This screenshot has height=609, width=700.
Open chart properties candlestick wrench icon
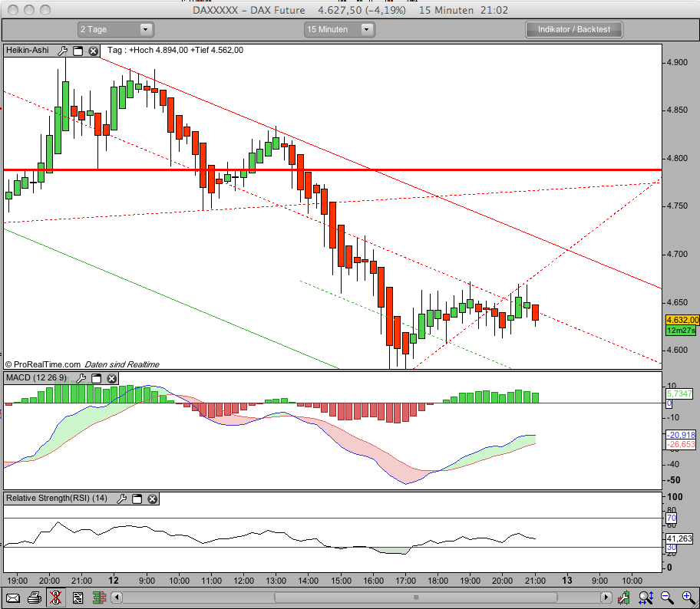click(x=624, y=597)
